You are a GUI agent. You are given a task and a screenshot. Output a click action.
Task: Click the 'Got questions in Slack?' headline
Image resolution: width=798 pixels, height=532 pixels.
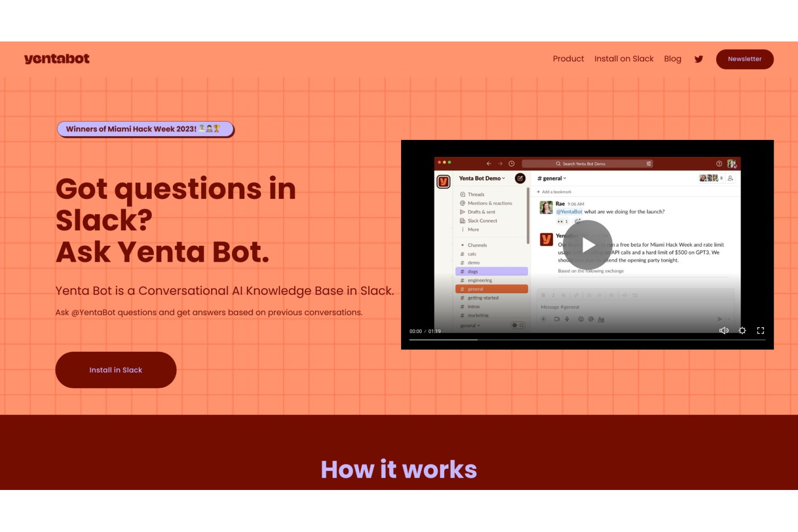tap(176, 204)
